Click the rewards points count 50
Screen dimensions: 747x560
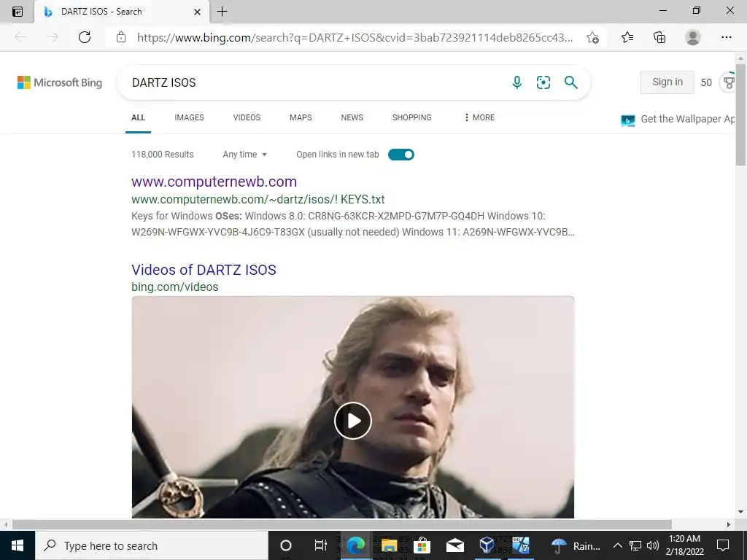(706, 82)
